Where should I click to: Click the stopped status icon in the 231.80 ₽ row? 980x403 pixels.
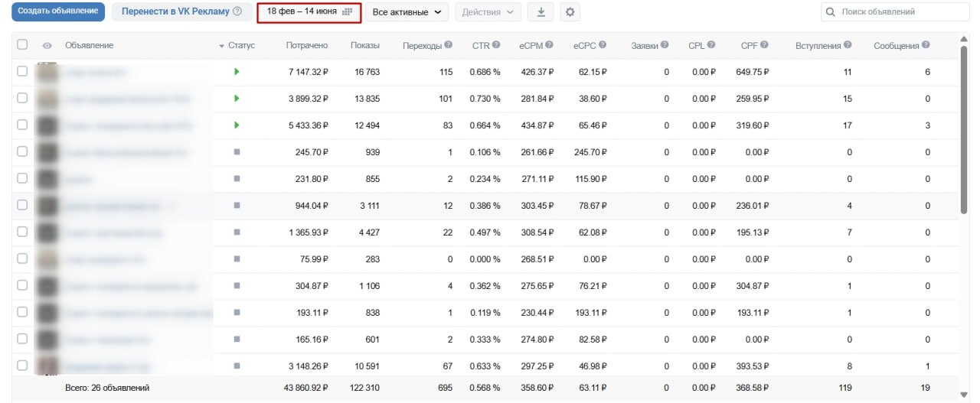point(237,178)
